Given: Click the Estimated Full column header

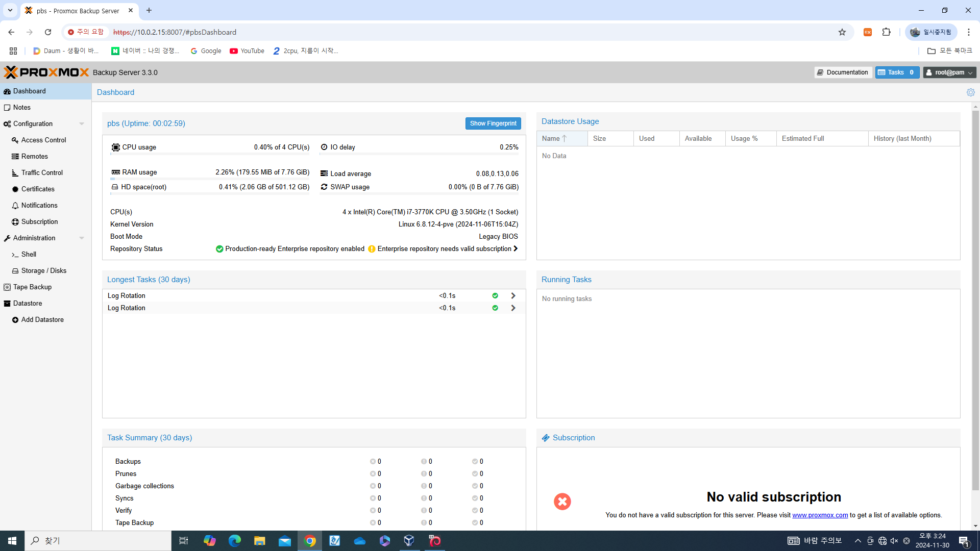Looking at the screenshot, I should coord(822,139).
